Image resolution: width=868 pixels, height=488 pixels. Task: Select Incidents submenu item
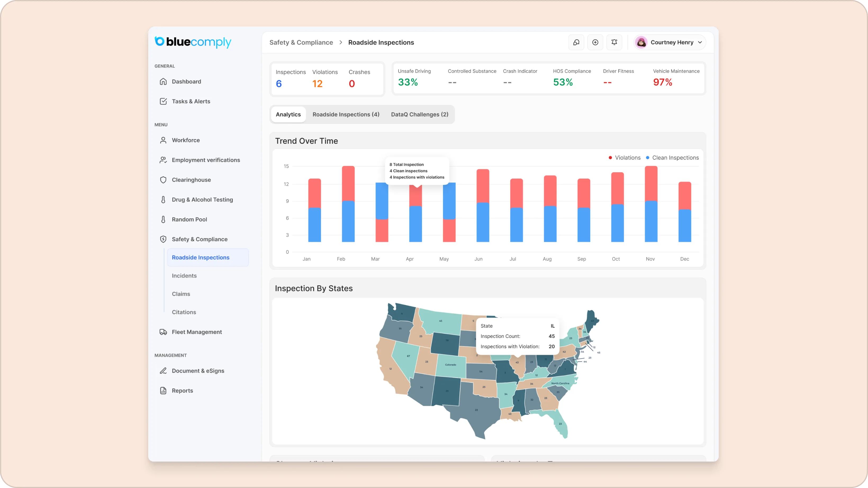point(184,276)
